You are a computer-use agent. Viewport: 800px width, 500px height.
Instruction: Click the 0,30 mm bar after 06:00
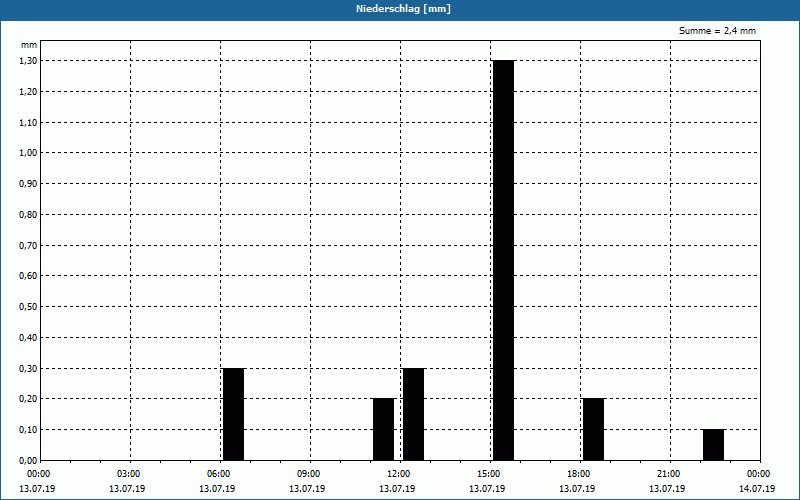pyautogui.click(x=234, y=414)
